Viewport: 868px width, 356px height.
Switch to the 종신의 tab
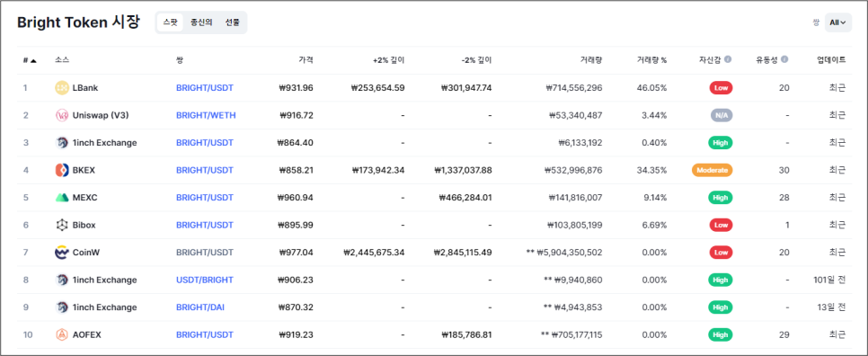coord(201,22)
